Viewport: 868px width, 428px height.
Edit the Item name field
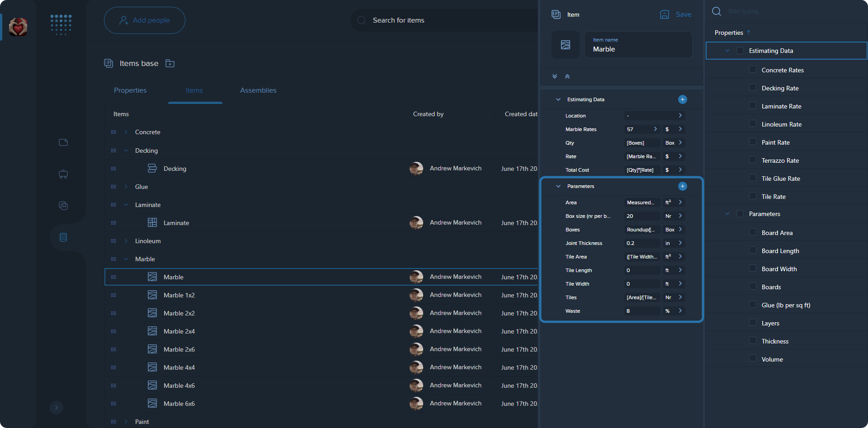coord(638,45)
